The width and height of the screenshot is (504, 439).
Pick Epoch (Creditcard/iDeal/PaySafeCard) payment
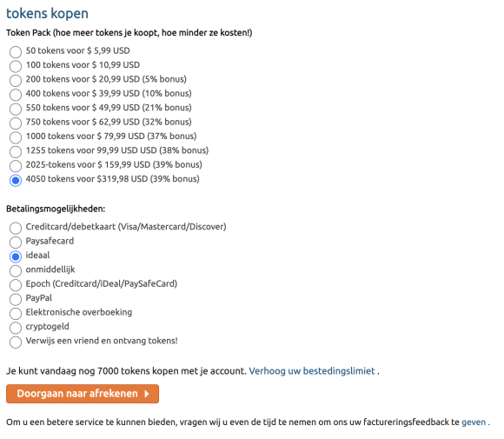(16, 285)
